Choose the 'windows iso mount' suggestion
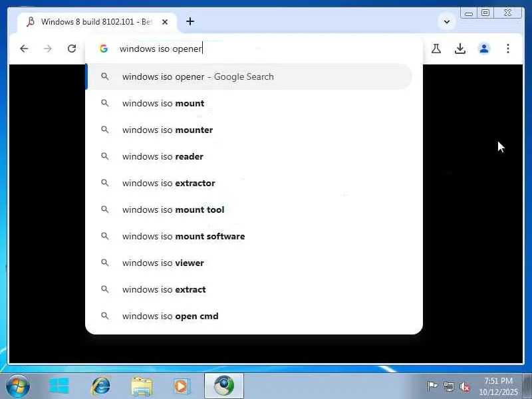 pyautogui.click(x=250, y=103)
